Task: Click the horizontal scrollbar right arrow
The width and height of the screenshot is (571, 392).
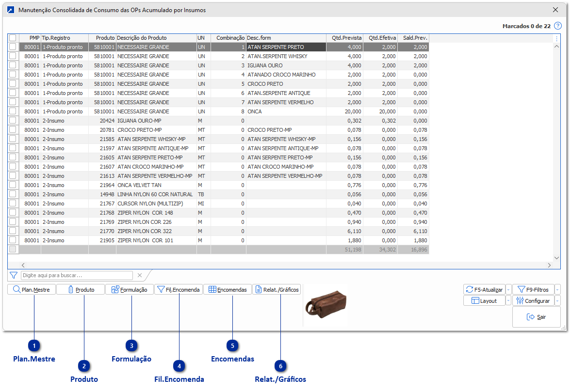Action: (549, 265)
